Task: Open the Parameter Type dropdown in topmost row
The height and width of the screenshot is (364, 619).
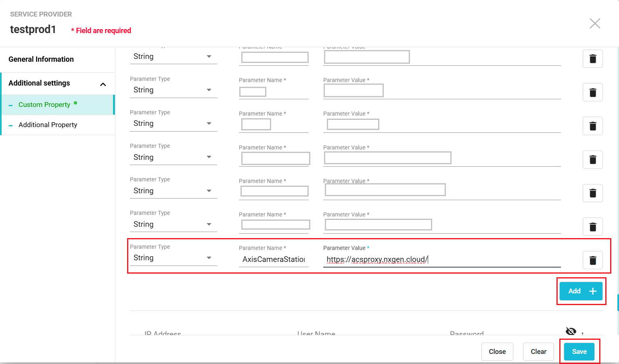Action: [x=173, y=56]
